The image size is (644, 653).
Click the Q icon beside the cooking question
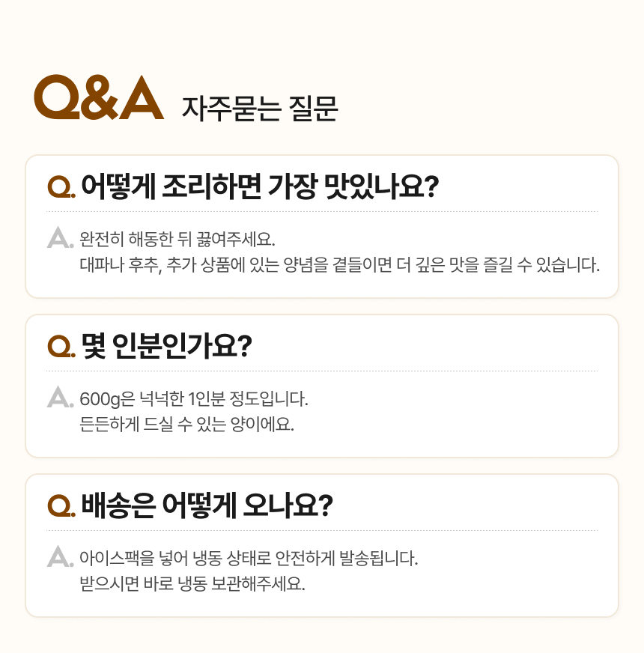[x=60, y=186]
